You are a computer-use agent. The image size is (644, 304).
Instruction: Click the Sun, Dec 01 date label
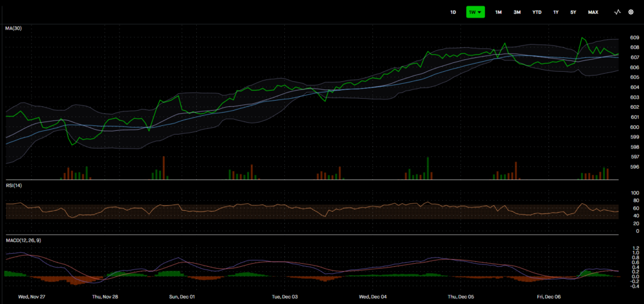click(182, 296)
